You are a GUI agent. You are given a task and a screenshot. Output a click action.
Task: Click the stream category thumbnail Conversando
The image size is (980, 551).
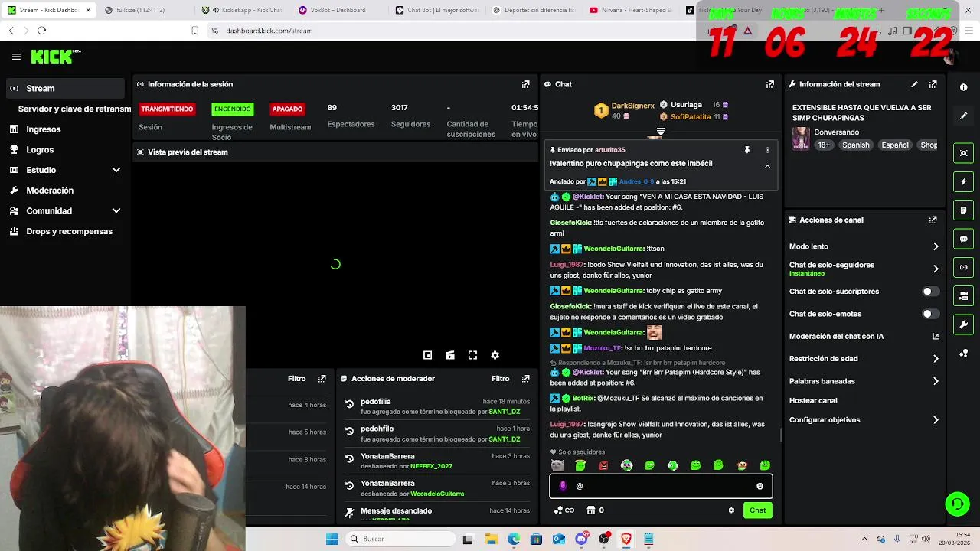[x=802, y=139]
